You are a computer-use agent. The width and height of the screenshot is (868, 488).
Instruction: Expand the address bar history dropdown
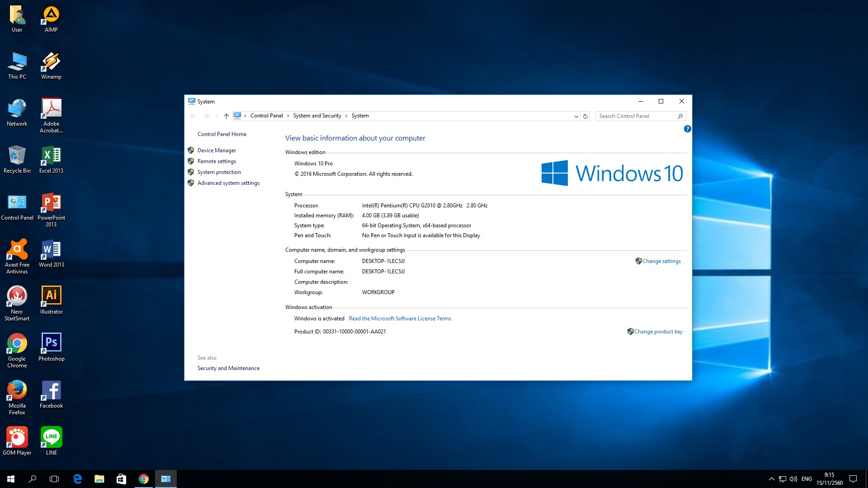coord(576,116)
